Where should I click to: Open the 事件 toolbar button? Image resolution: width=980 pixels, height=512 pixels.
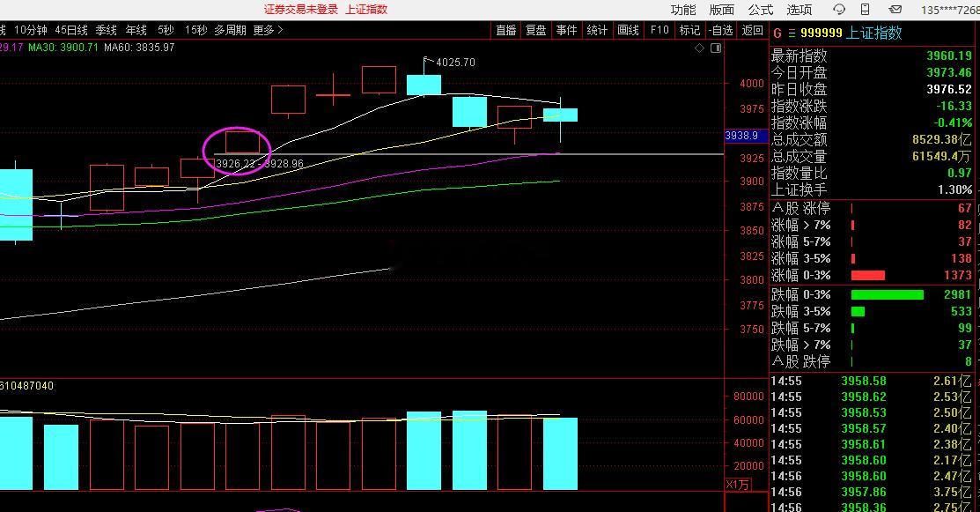(x=566, y=30)
